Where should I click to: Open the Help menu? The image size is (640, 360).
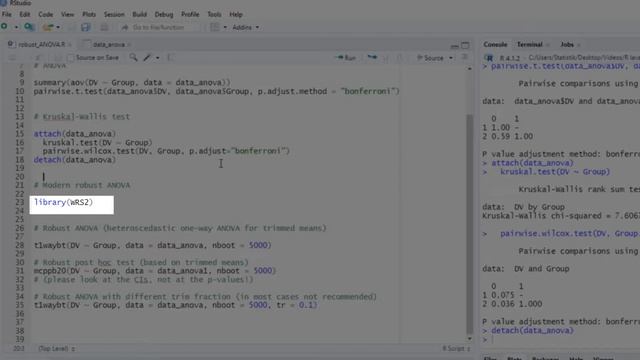coord(236,14)
